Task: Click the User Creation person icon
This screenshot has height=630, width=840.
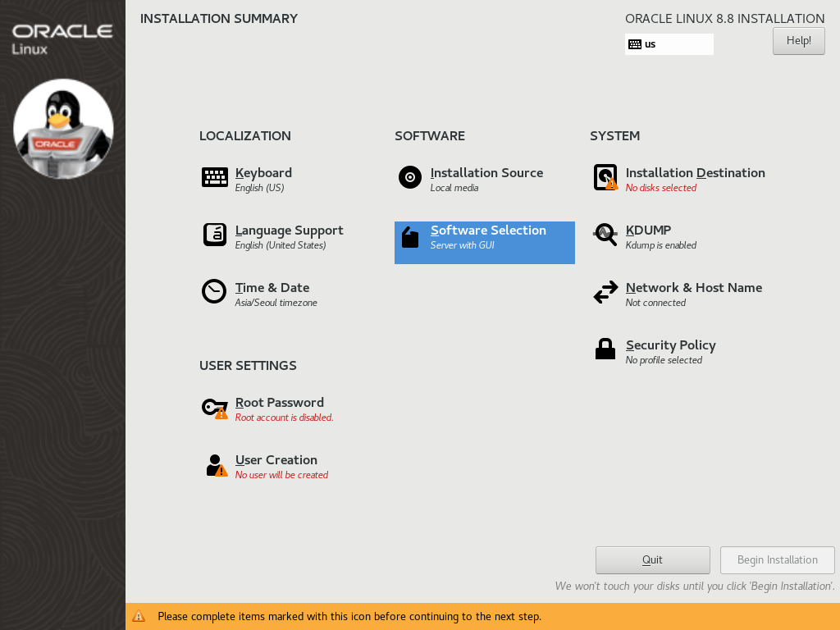Action: tap(217, 465)
